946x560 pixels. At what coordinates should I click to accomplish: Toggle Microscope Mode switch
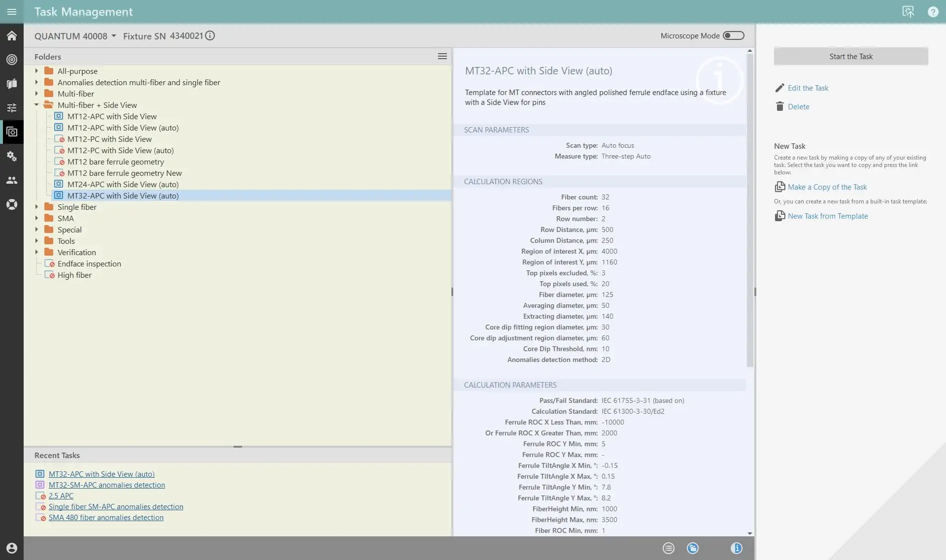coord(733,35)
